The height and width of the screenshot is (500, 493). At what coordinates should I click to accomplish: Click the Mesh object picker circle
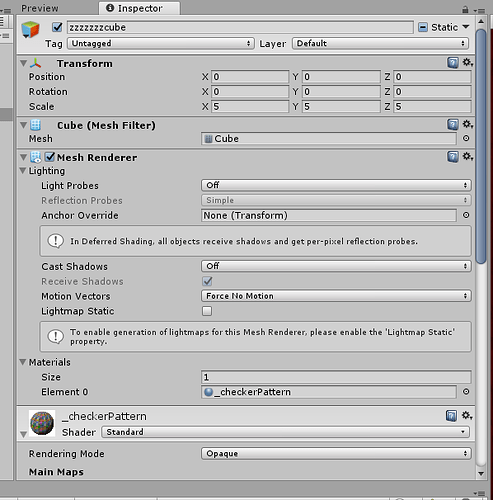click(466, 138)
